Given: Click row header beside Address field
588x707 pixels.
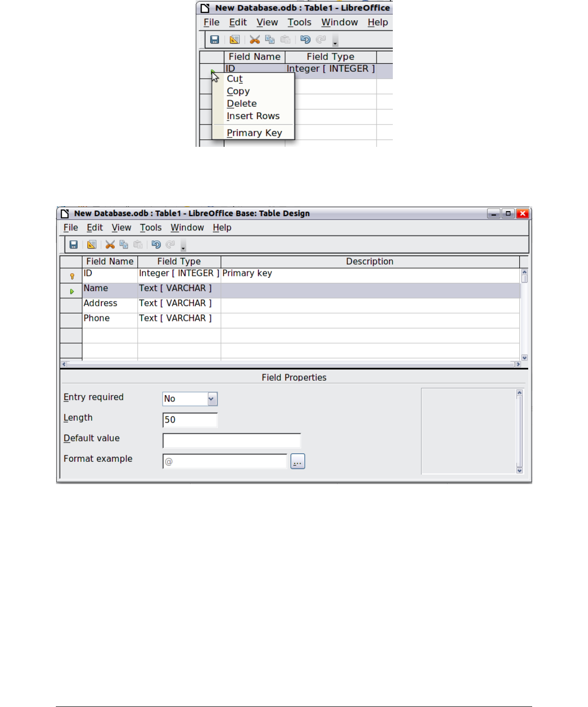Looking at the screenshot, I should pos(71,306).
